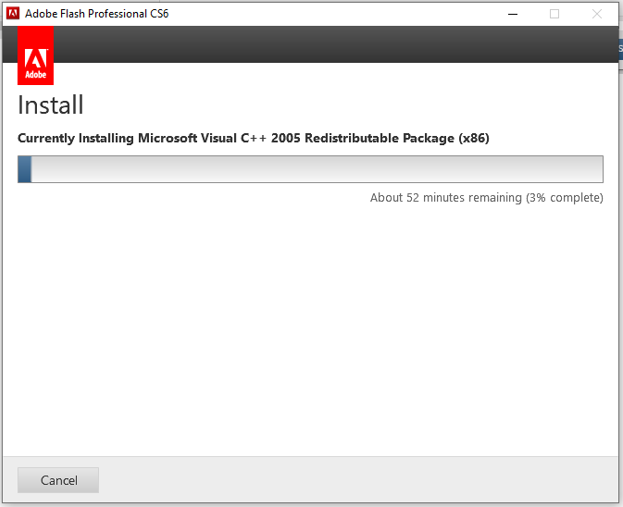Cancel the Flash Professional installation

click(x=58, y=480)
